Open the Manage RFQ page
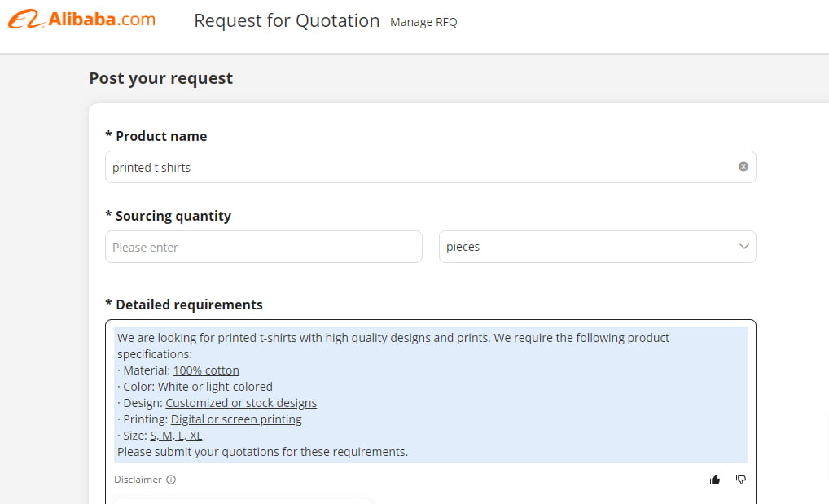This screenshot has width=829, height=504. click(423, 22)
